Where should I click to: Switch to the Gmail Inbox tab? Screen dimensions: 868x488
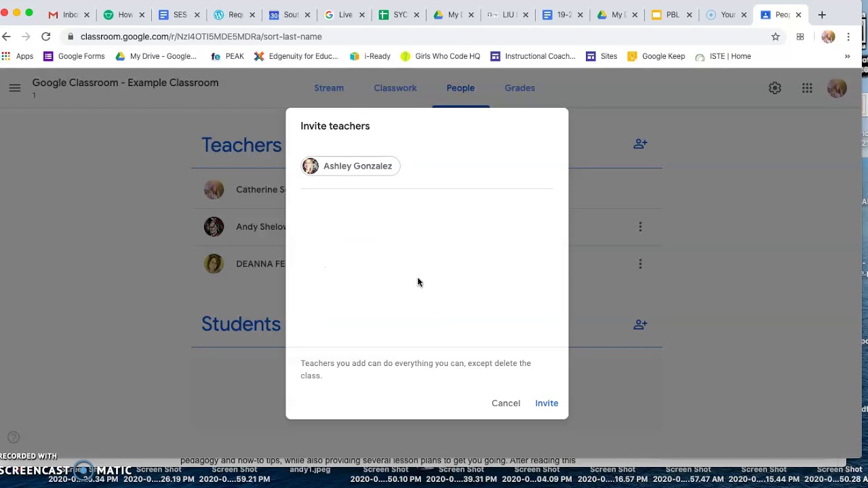point(68,14)
